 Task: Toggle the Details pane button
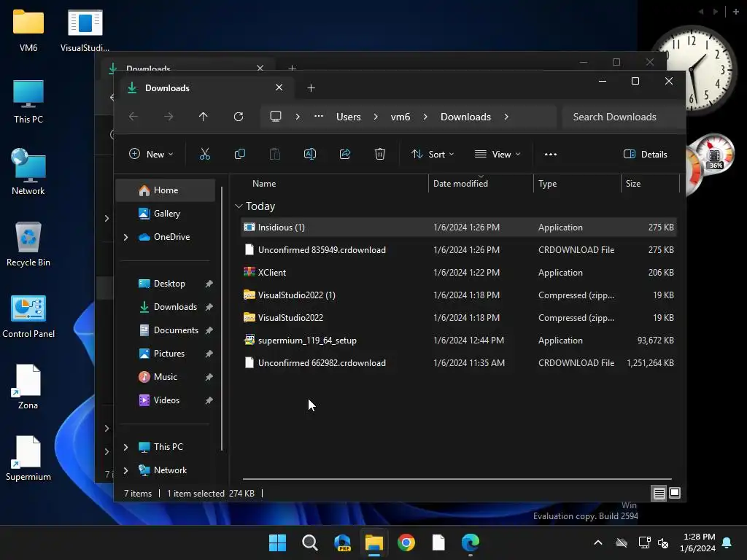pyautogui.click(x=646, y=154)
